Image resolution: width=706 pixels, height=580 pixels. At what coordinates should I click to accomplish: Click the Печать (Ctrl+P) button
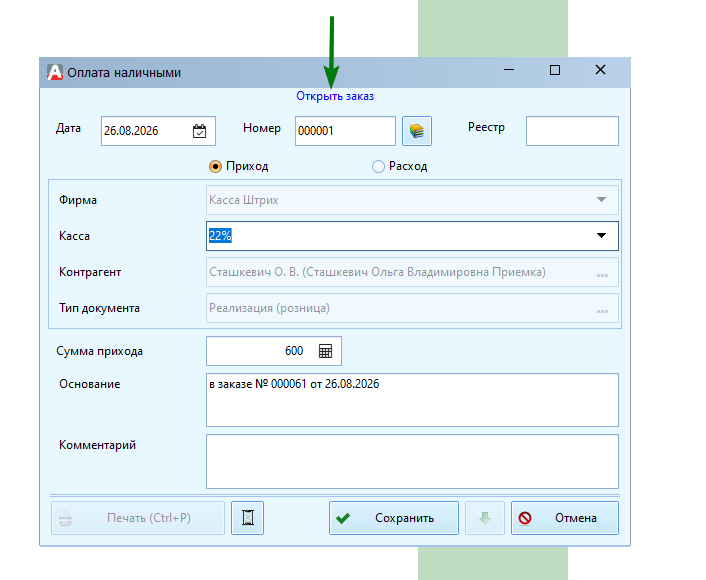coord(138,518)
